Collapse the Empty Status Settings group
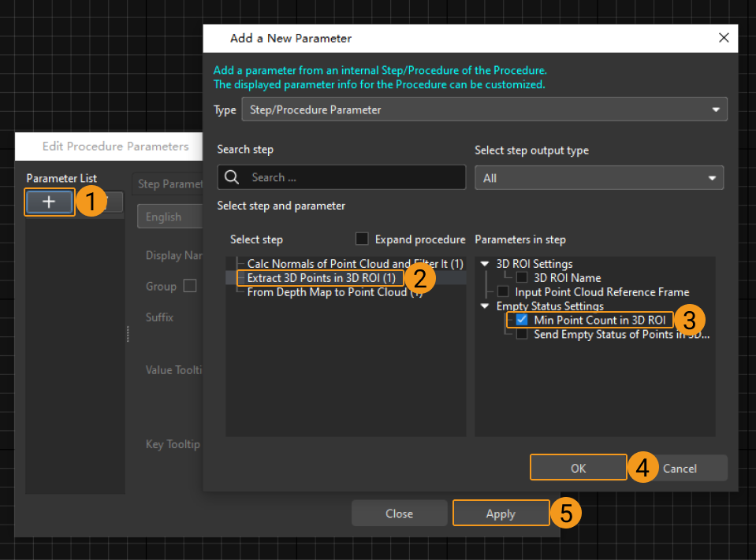Viewport: 756px width, 560px height. 485,306
